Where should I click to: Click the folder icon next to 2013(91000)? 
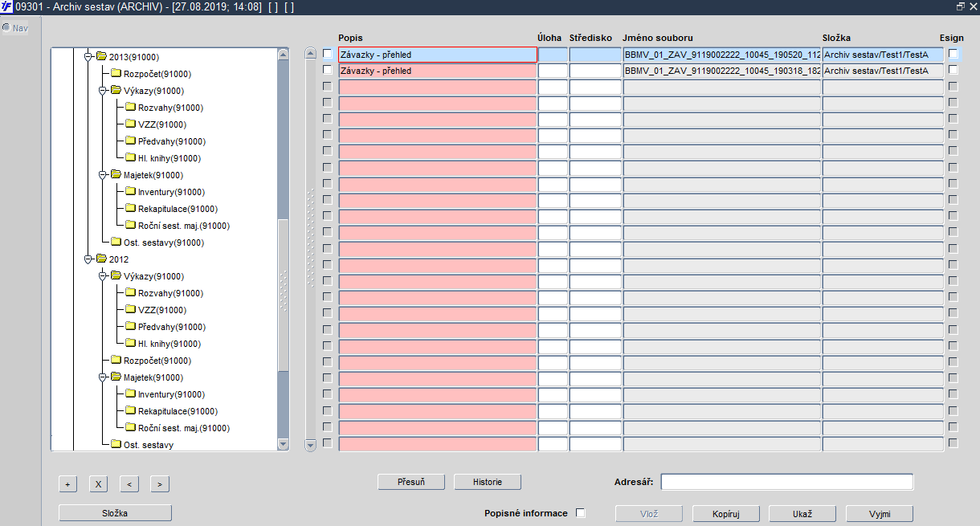101,57
